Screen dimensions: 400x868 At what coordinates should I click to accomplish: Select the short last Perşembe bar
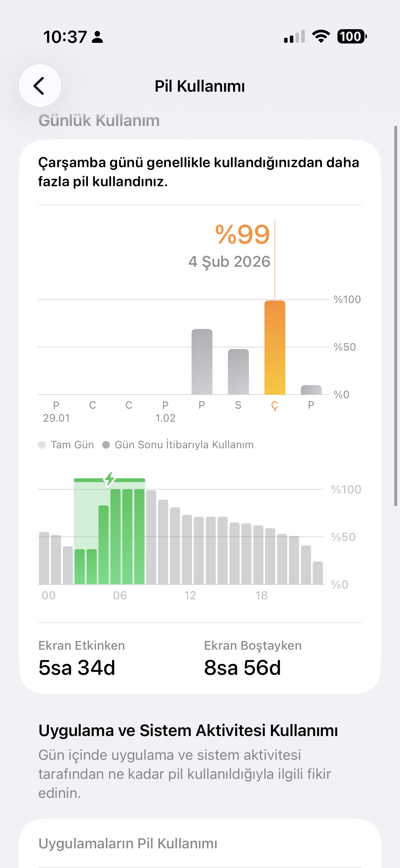[311, 390]
